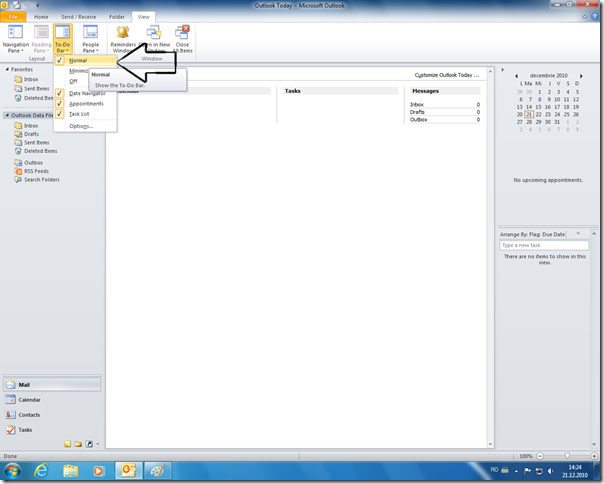604x484 pixels.
Task: Show hidden tray icons arrow
Action: click(516, 471)
